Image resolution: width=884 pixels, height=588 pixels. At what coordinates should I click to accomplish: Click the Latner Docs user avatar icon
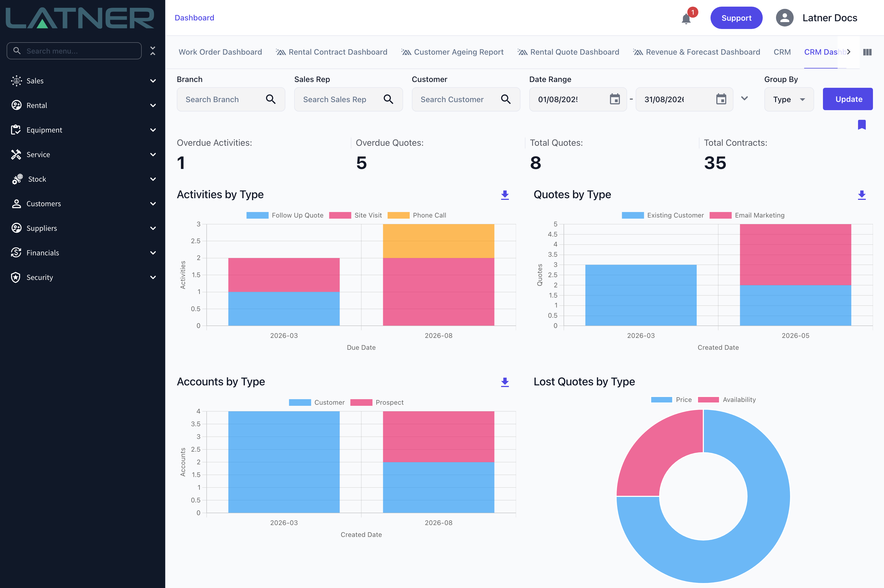click(785, 18)
